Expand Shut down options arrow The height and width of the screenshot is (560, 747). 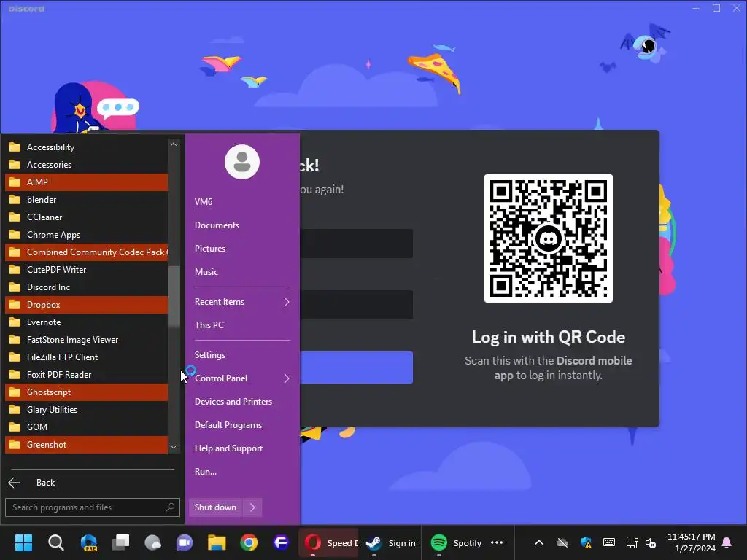(x=252, y=507)
